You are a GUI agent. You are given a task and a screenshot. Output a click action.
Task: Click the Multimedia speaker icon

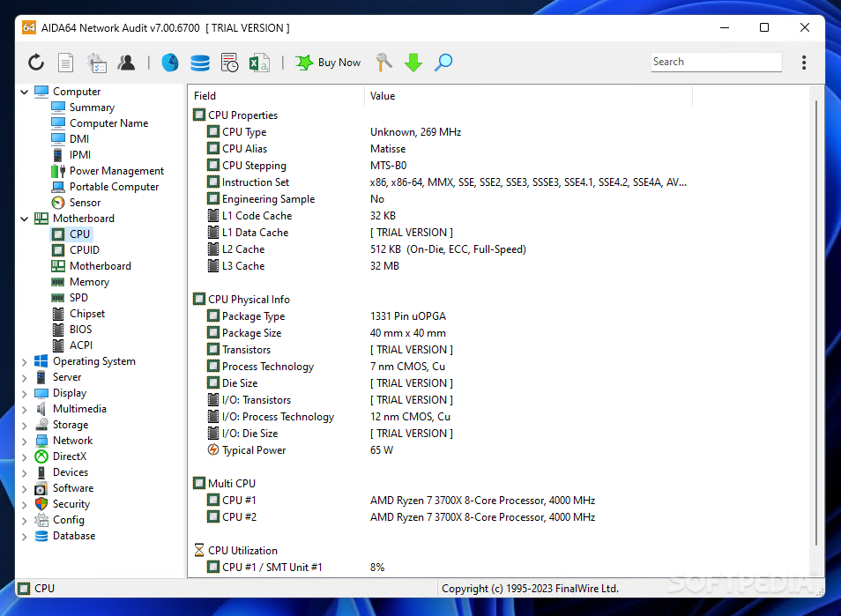click(41, 409)
